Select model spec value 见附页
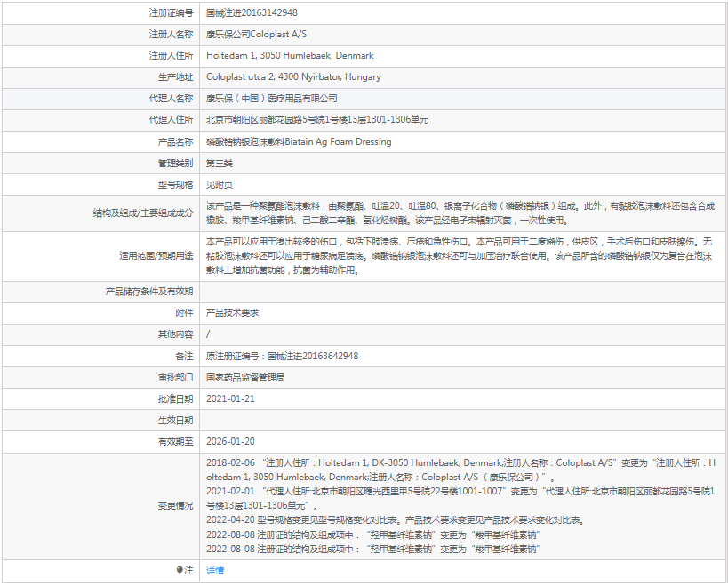Image resolution: width=728 pixels, height=586 pixels. click(220, 184)
